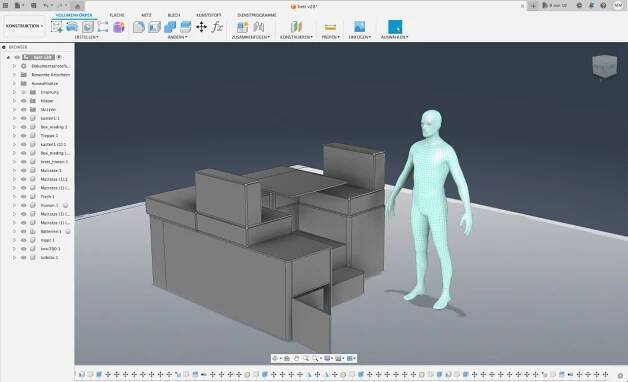Click the Insert image icon

[x=359, y=26]
